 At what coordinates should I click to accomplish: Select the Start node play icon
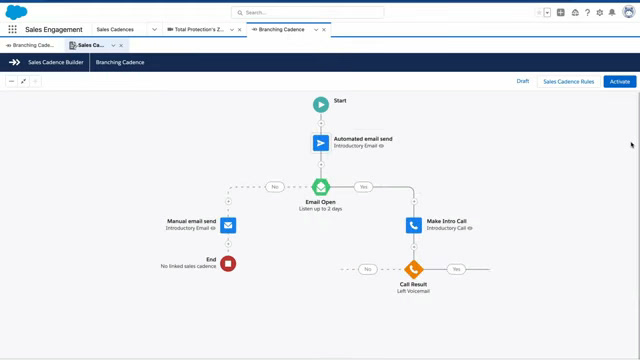point(321,105)
